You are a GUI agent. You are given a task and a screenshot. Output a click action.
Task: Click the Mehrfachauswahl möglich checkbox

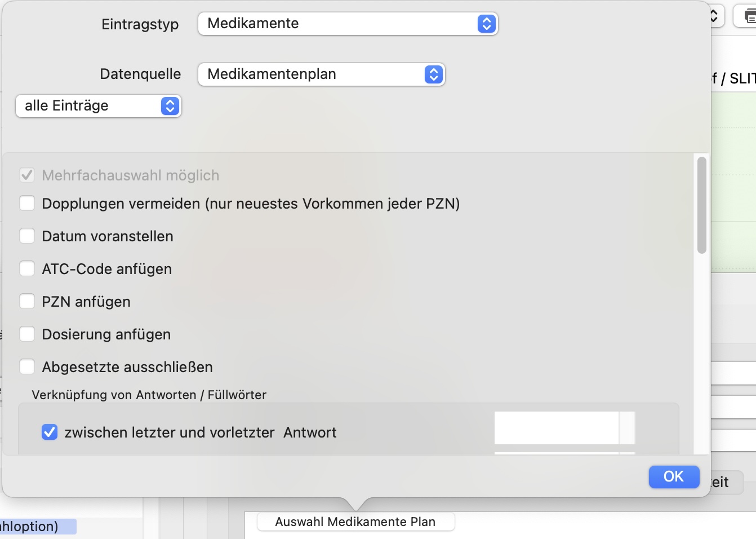tap(27, 175)
